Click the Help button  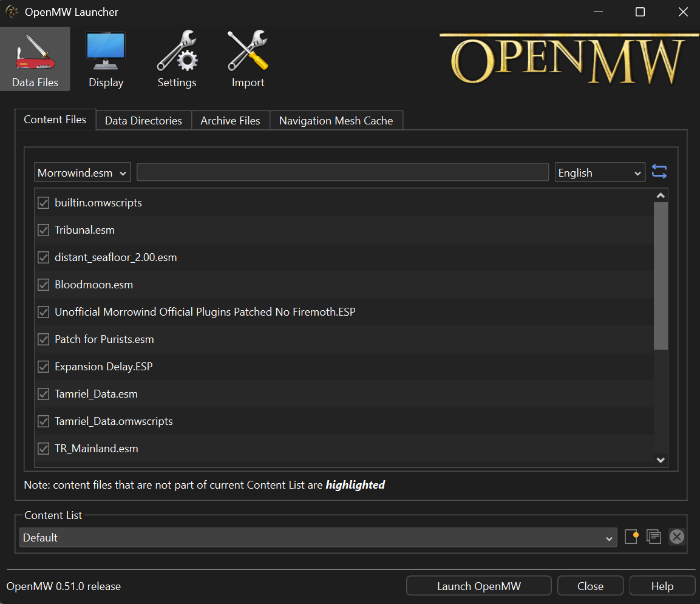point(662,586)
